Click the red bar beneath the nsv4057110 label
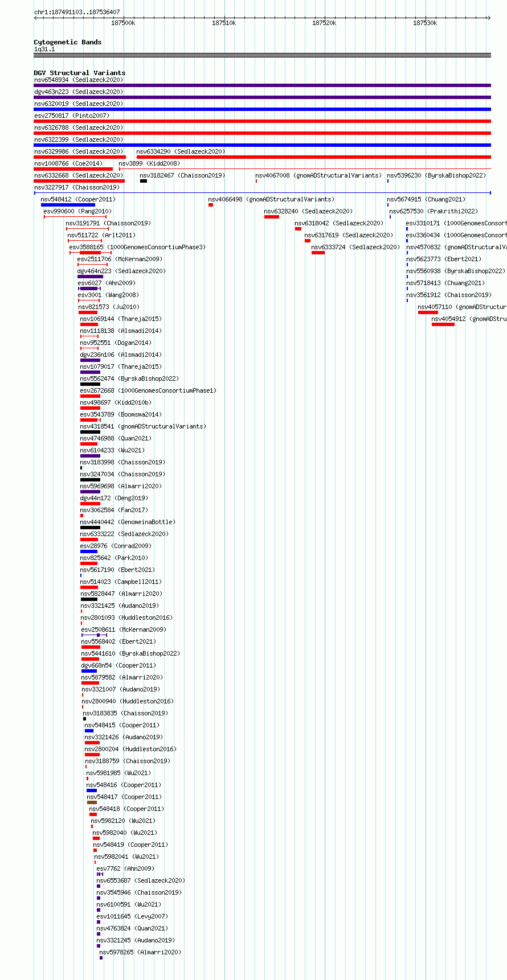This screenshot has height=980, width=507. point(428,312)
